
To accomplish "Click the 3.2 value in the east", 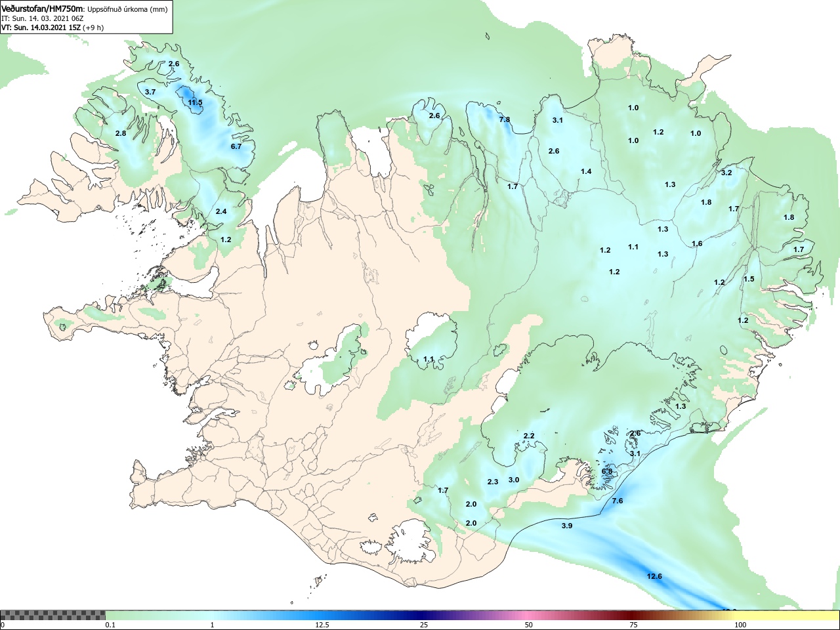I will click(x=726, y=173).
